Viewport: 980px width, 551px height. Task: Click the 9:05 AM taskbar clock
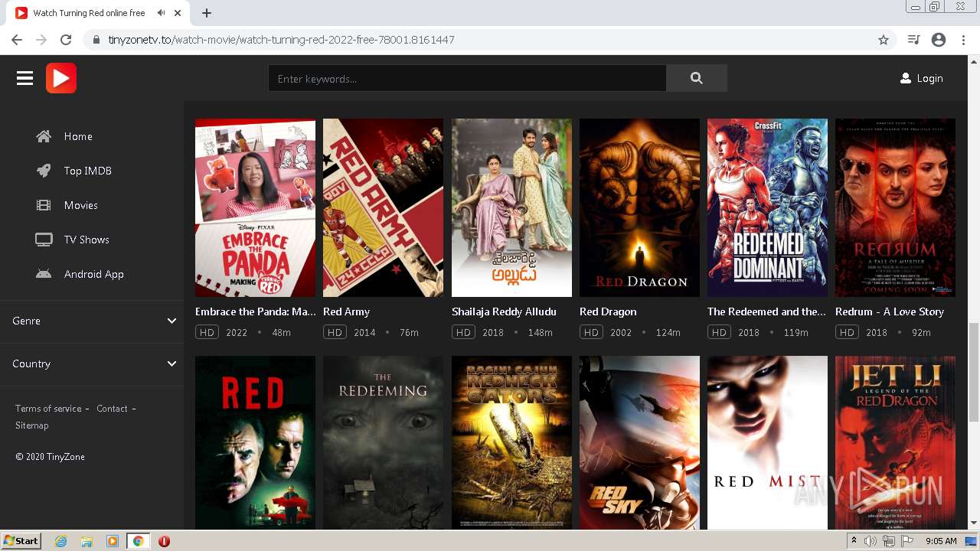pyautogui.click(x=941, y=541)
